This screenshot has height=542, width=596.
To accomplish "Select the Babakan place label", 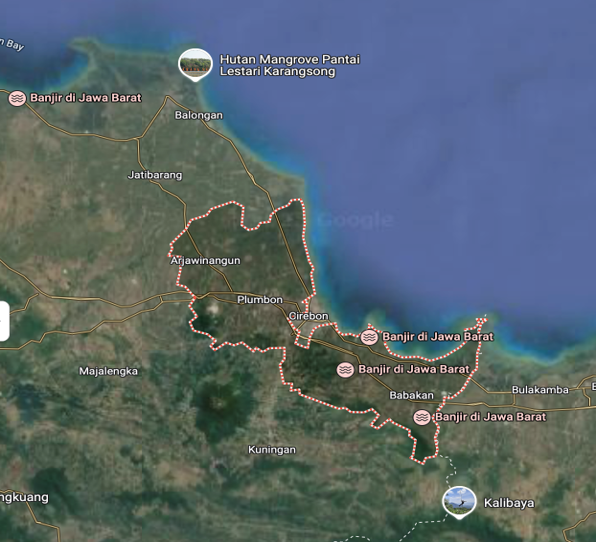I will click(412, 396).
